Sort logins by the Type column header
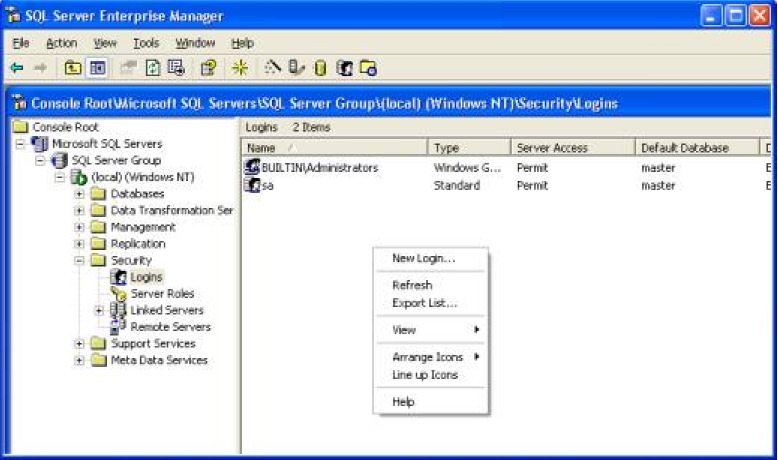The width and height of the screenshot is (778, 460). point(468,148)
